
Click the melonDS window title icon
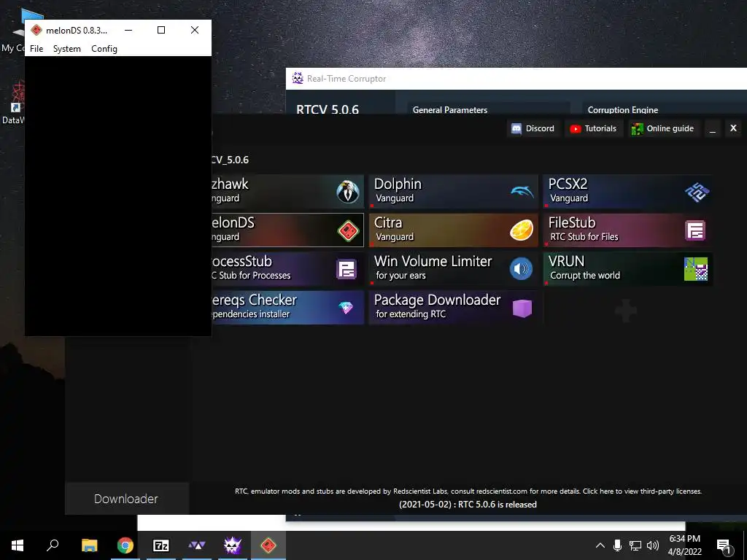click(x=36, y=30)
